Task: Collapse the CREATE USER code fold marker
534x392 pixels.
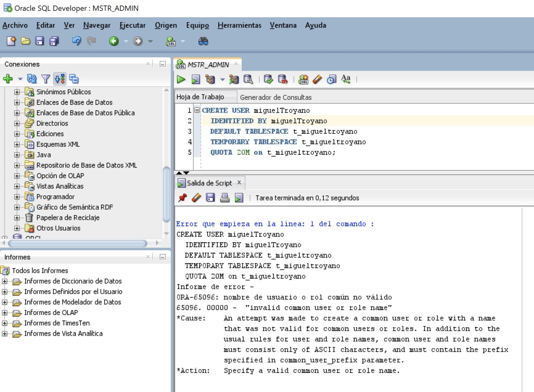Action: [x=197, y=110]
